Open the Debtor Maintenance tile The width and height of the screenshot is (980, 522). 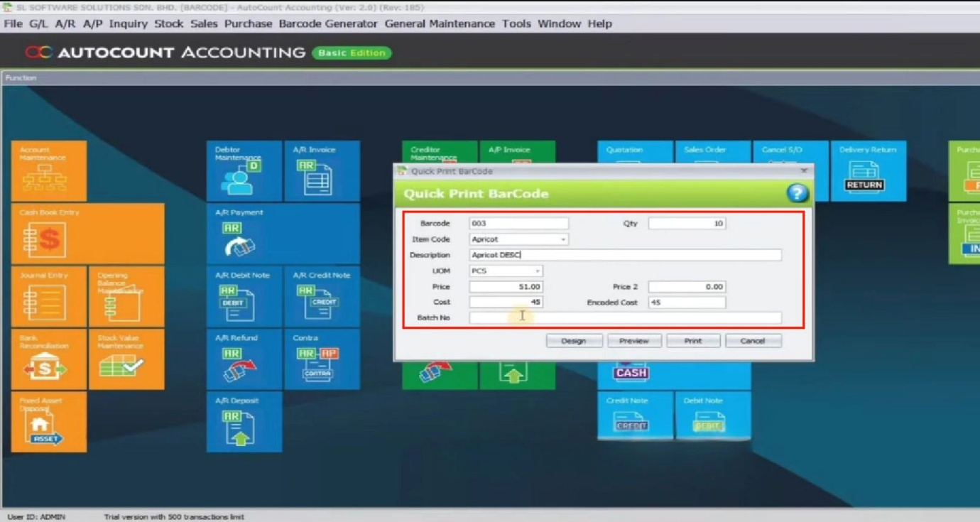[244, 171]
